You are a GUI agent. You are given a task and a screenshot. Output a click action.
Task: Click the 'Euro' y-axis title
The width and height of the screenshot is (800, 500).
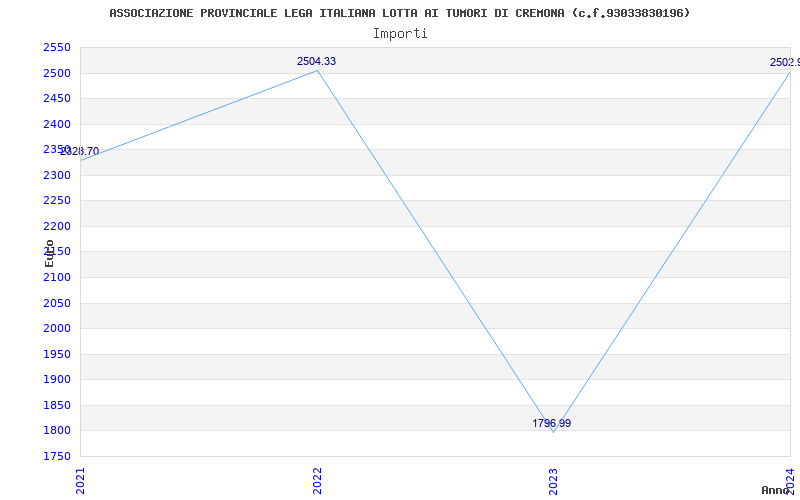point(49,253)
